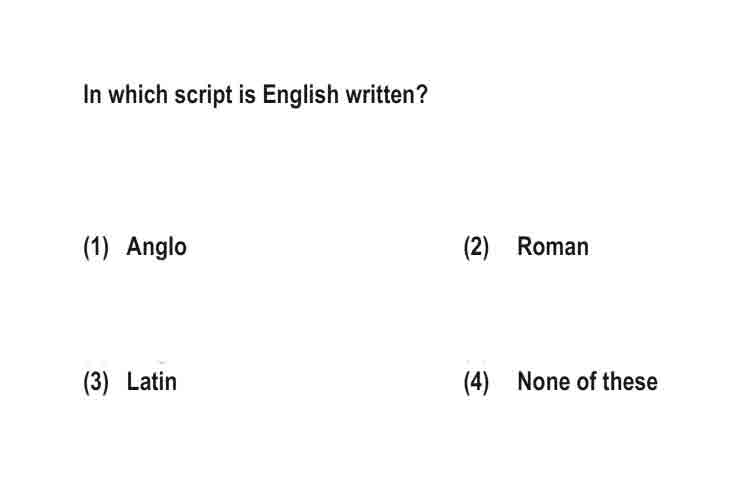Click the question mark ending the question
750x500 pixels.
point(422,94)
